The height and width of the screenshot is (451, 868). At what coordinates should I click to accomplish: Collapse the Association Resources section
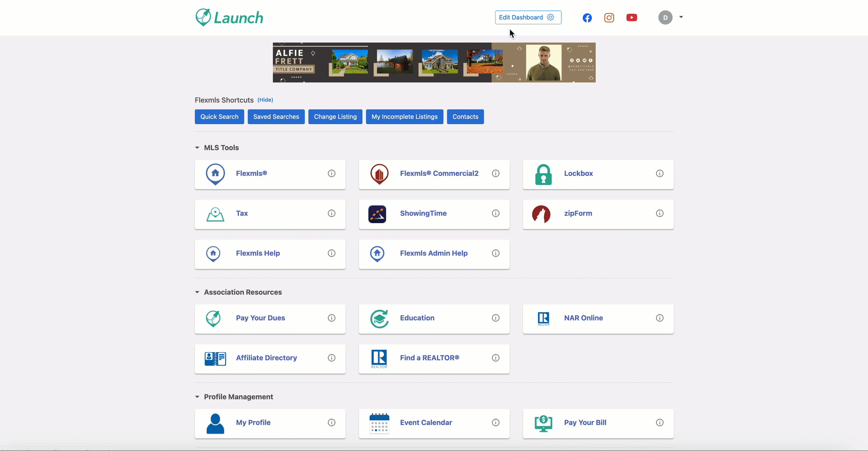pyautogui.click(x=197, y=292)
